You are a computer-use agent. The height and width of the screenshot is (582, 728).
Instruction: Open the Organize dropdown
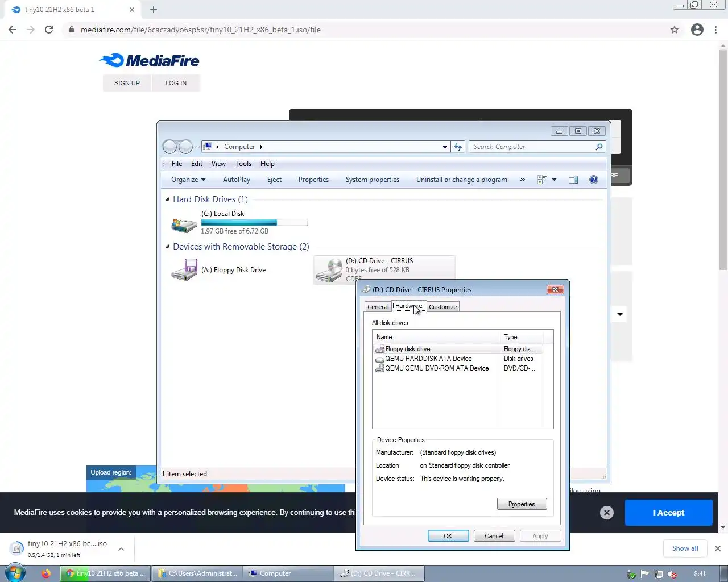pyautogui.click(x=188, y=180)
